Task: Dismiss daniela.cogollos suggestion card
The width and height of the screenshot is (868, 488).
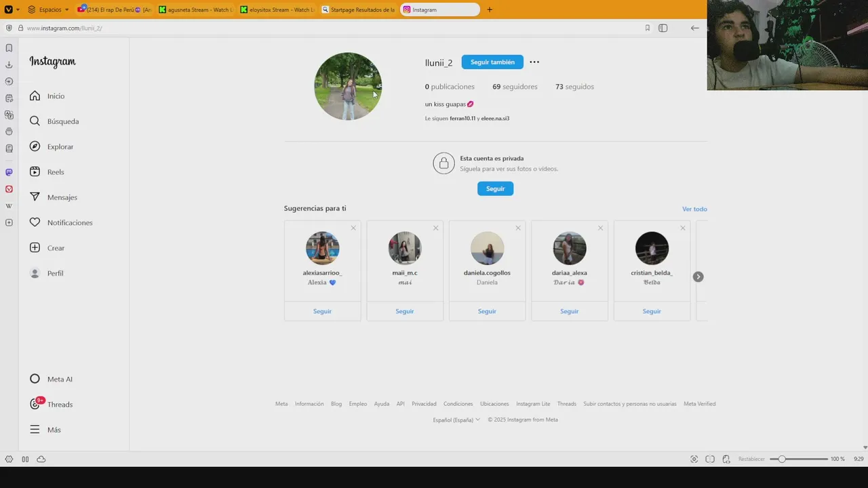Action: pyautogui.click(x=518, y=228)
